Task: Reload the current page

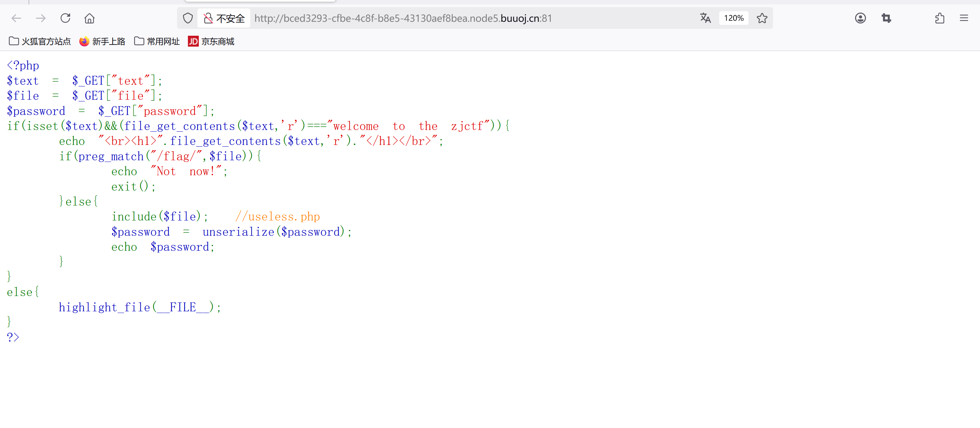Action: pos(65,18)
